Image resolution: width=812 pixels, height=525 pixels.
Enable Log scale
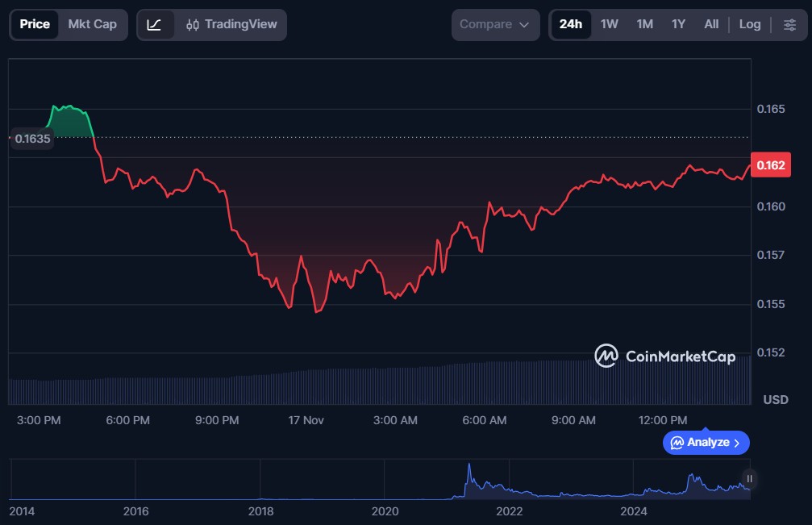click(x=749, y=24)
